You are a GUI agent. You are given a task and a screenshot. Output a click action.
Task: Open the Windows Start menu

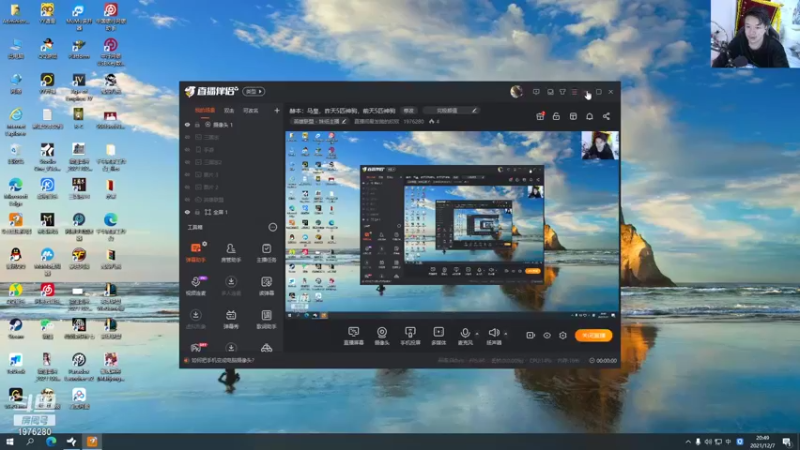click(x=9, y=441)
